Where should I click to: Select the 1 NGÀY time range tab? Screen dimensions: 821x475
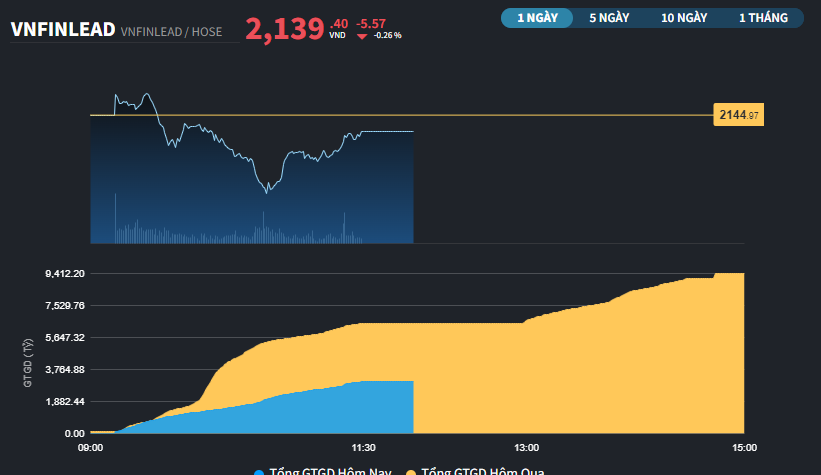pos(538,18)
